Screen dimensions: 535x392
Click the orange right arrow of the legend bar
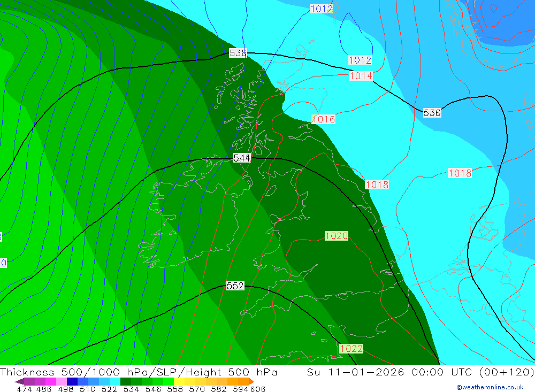pos(251,381)
